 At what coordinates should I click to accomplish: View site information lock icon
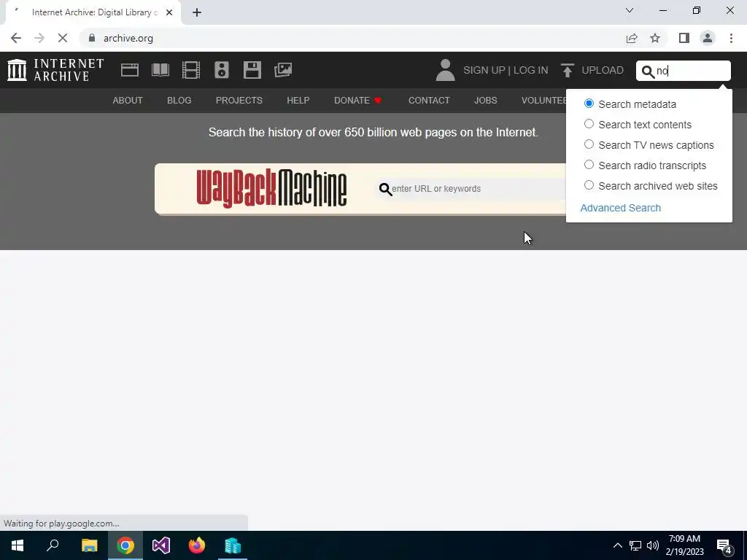92,38
